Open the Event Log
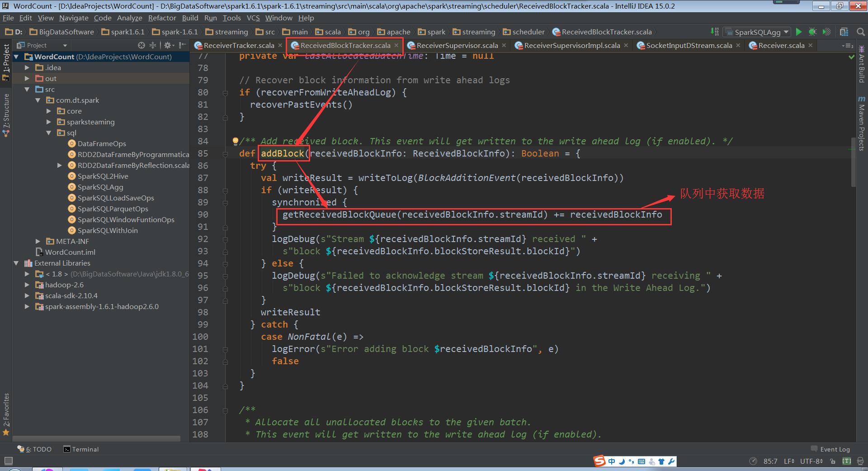 pyautogui.click(x=830, y=449)
